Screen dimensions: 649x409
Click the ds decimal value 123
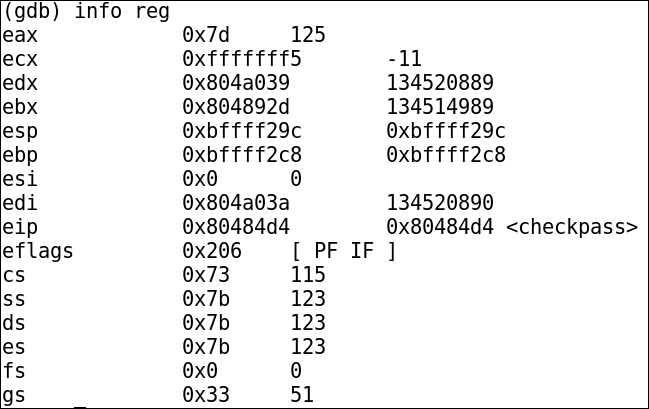pos(308,322)
